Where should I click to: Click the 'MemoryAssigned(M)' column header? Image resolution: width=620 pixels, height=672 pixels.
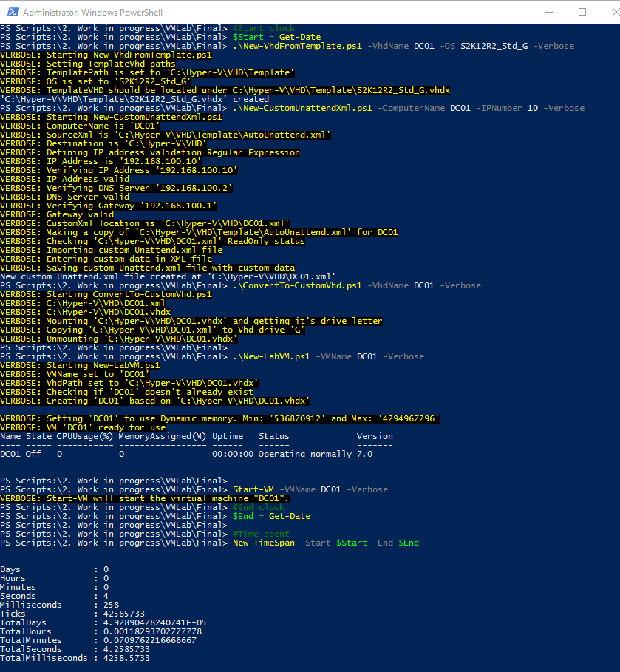click(x=163, y=436)
